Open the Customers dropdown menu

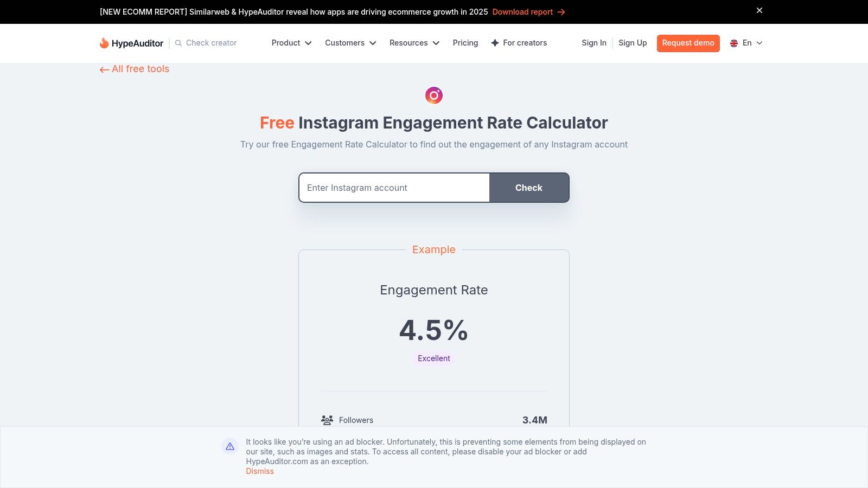350,43
